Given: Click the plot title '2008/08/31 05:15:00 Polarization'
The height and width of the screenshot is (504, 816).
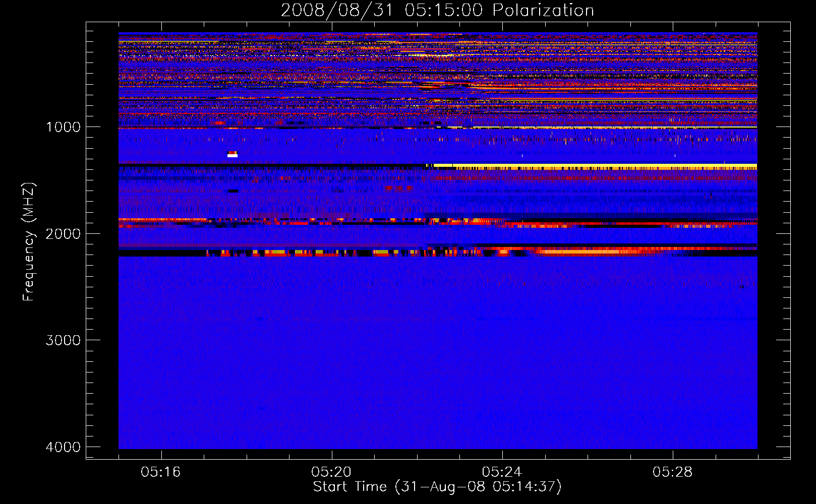Looking at the screenshot, I should click(437, 10).
